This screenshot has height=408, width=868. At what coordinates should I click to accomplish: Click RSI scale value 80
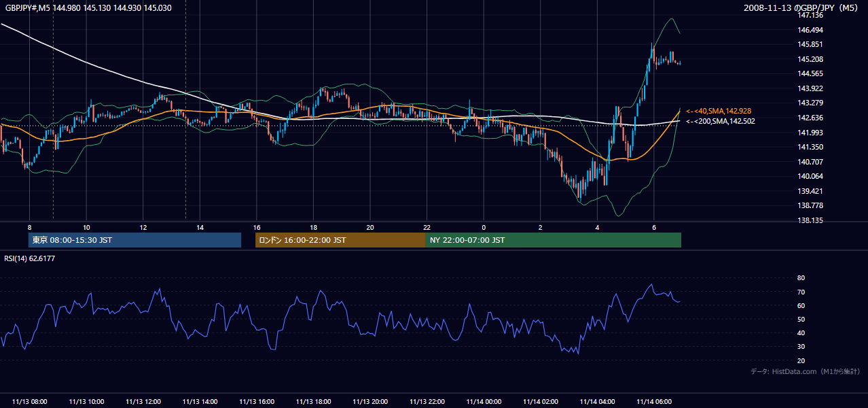[801, 278]
